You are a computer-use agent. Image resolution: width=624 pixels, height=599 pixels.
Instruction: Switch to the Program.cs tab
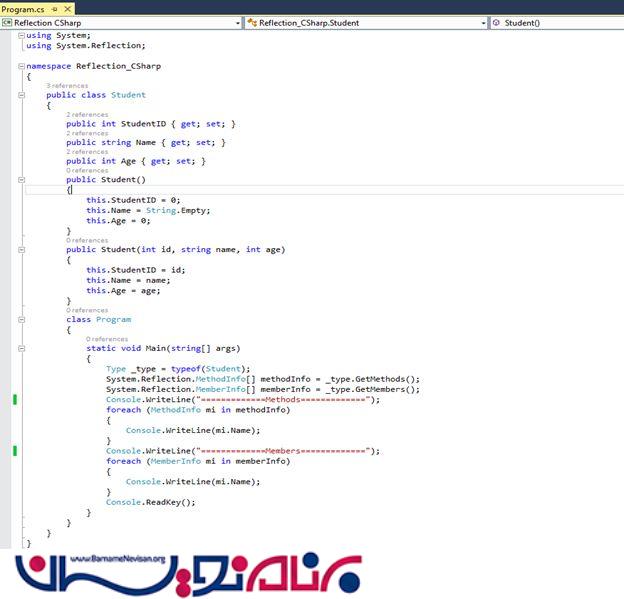[x=22, y=8]
